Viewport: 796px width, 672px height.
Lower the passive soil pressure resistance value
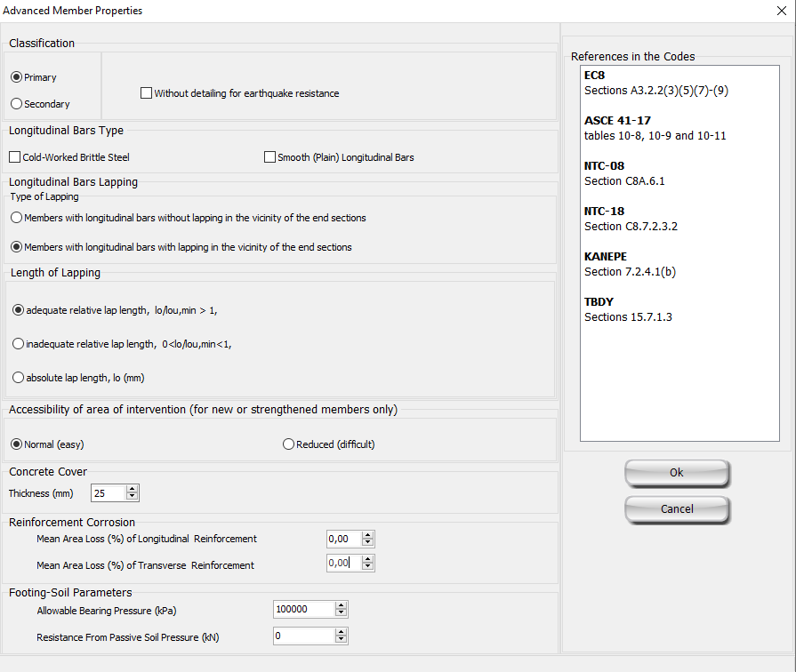[x=341, y=640]
